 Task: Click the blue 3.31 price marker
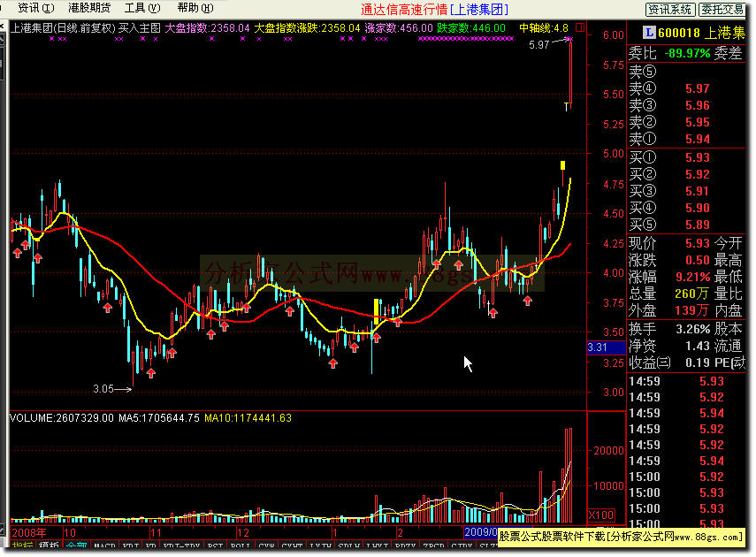click(x=606, y=347)
